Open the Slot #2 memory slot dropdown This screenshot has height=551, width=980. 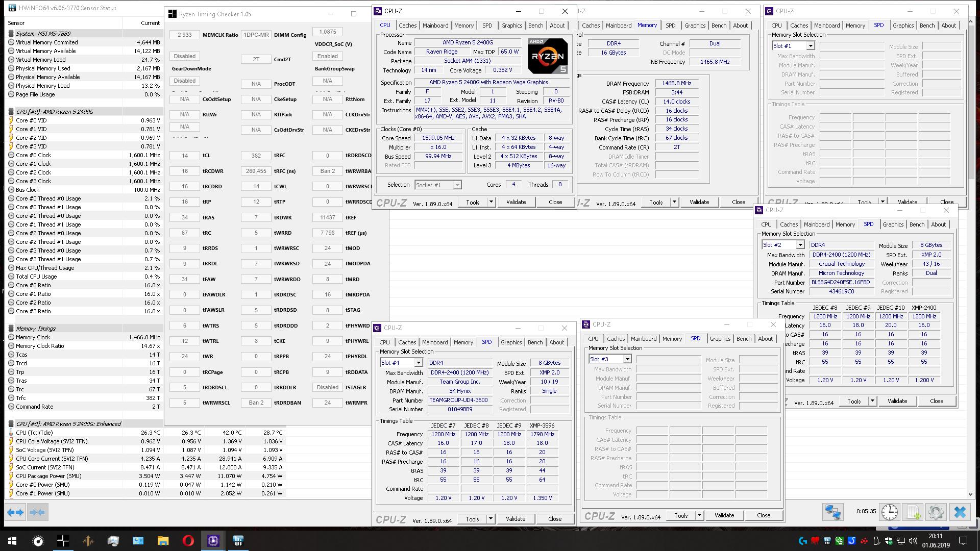800,245
